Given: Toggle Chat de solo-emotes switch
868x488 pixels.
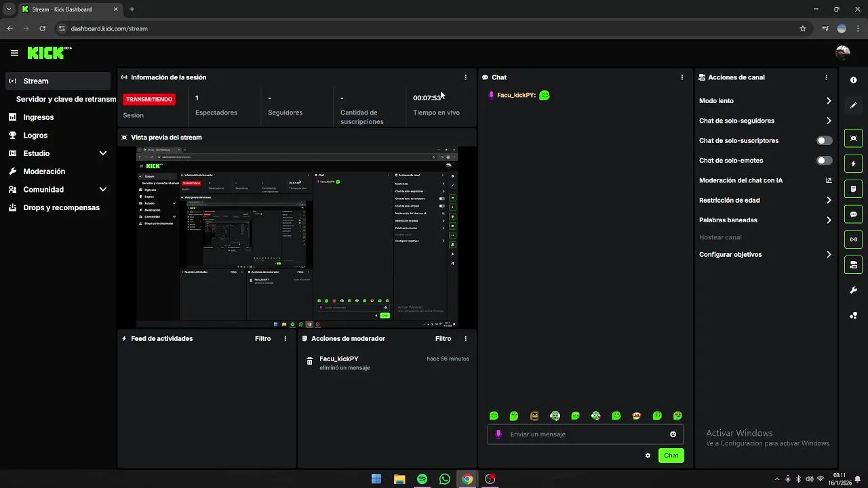Looking at the screenshot, I should [x=824, y=161].
